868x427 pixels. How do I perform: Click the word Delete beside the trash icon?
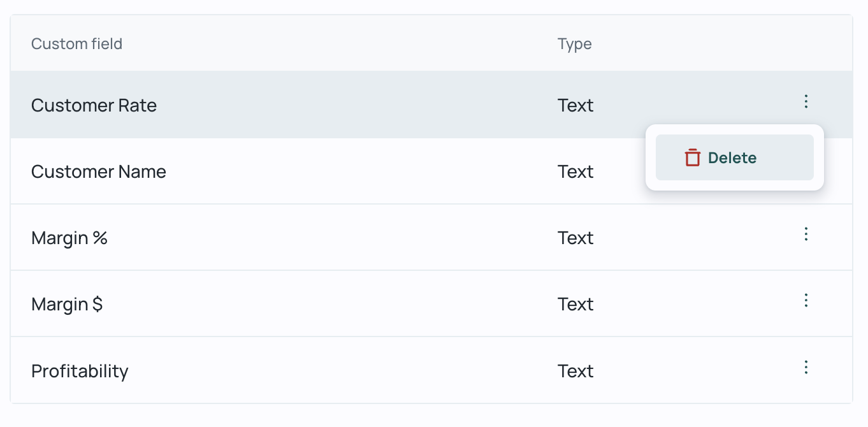tap(732, 158)
